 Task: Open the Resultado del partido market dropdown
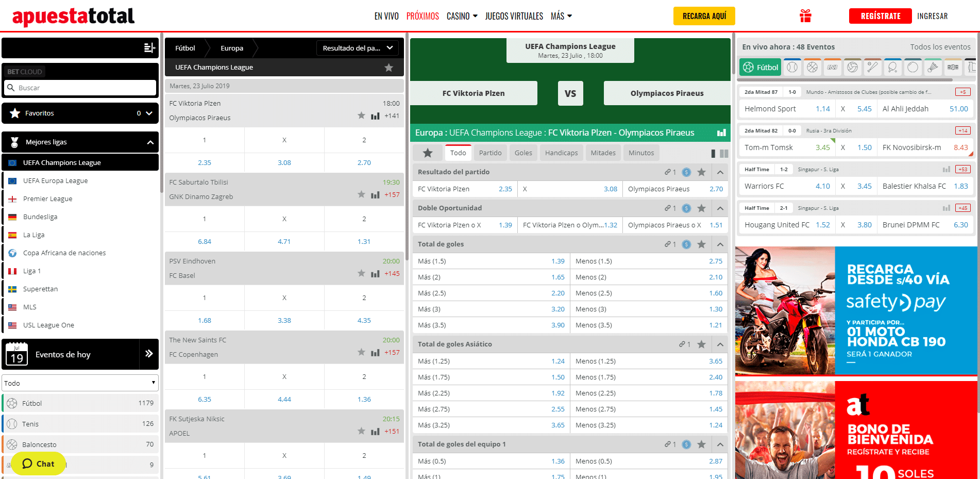click(357, 48)
